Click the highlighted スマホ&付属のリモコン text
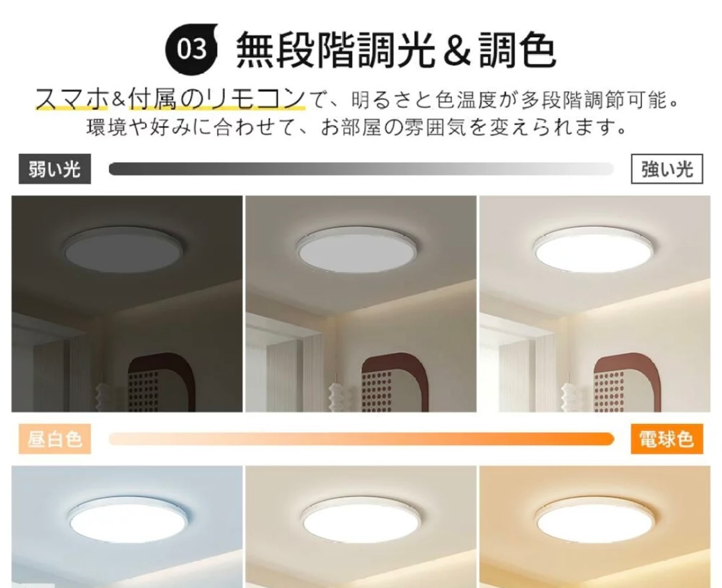722x588 pixels. pos(170,100)
